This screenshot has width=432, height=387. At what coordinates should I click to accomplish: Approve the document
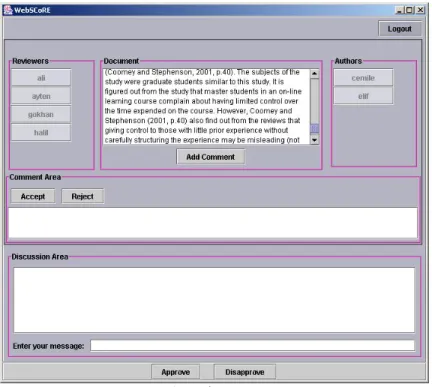coord(175,372)
